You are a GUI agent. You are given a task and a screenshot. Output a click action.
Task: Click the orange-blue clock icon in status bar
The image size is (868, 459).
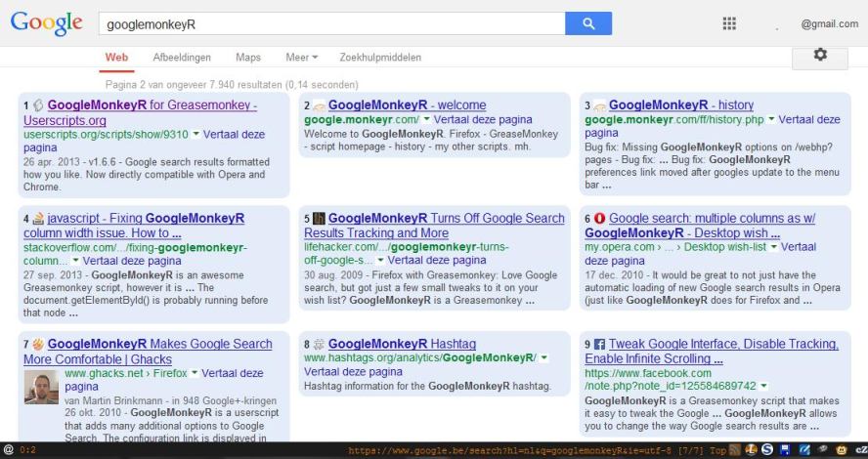coord(752,450)
